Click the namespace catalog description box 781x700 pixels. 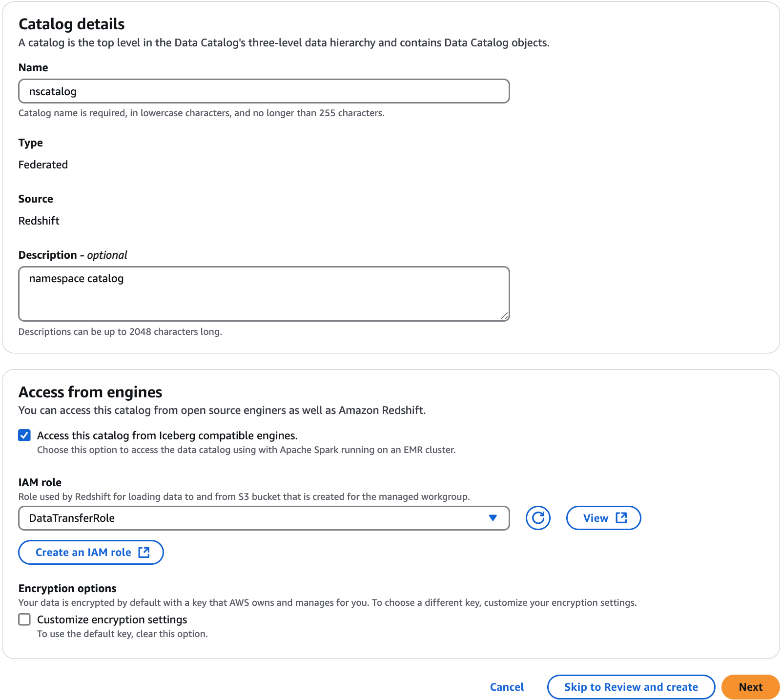click(264, 293)
